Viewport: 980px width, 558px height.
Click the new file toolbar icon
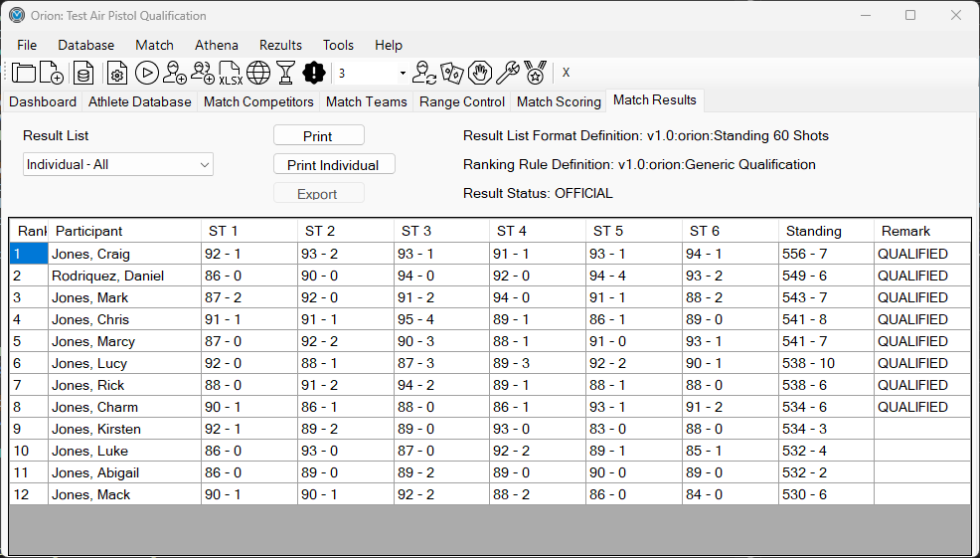tap(52, 73)
